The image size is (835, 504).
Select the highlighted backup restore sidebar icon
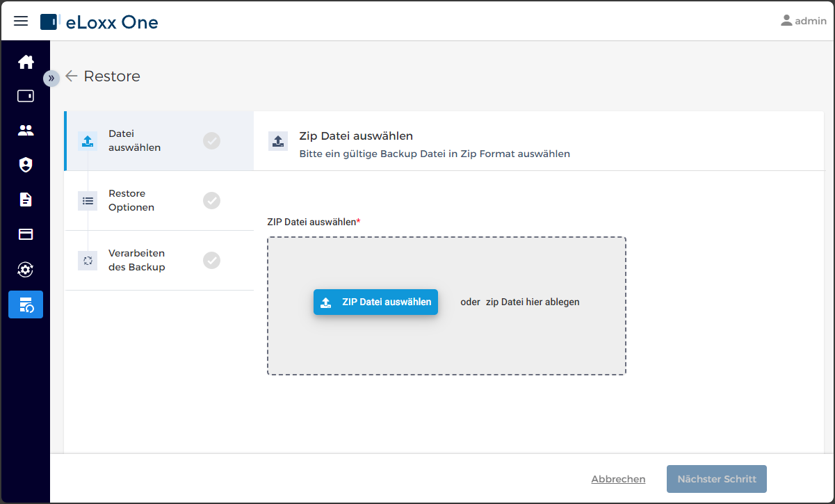point(26,304)
